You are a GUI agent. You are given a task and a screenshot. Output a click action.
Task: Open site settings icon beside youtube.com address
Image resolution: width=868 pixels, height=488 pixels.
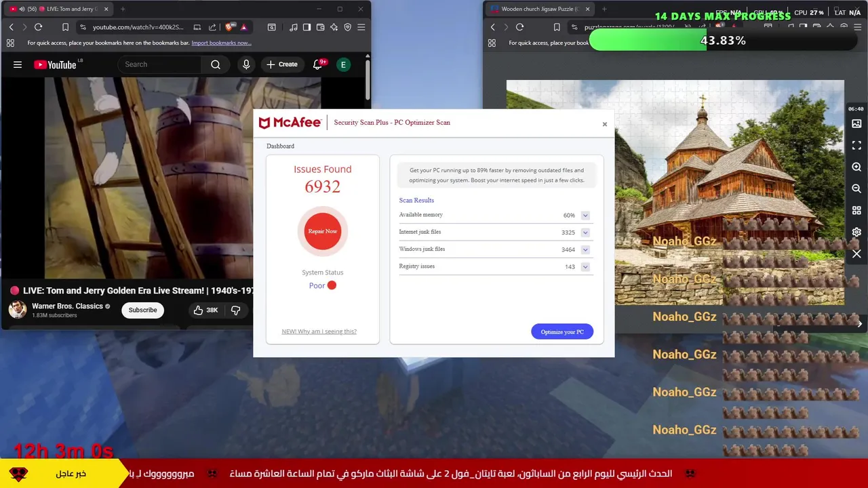pyautogui.click(x=83, y=27)
